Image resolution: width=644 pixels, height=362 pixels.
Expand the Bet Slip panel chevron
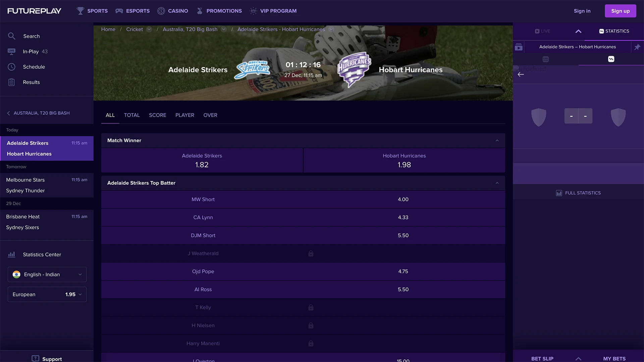tap(578, 359)
